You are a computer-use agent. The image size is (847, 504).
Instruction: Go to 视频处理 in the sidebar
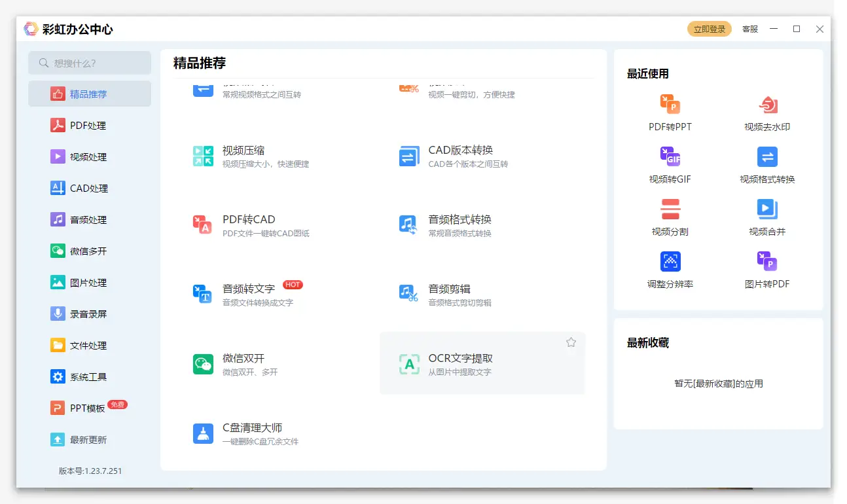[88, 157]
